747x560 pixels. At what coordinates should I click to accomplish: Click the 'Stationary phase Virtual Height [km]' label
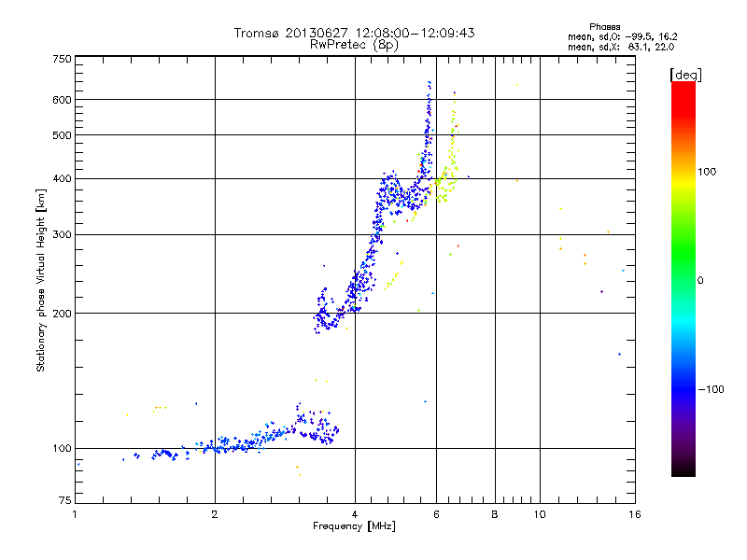click(x=41, y=280)
